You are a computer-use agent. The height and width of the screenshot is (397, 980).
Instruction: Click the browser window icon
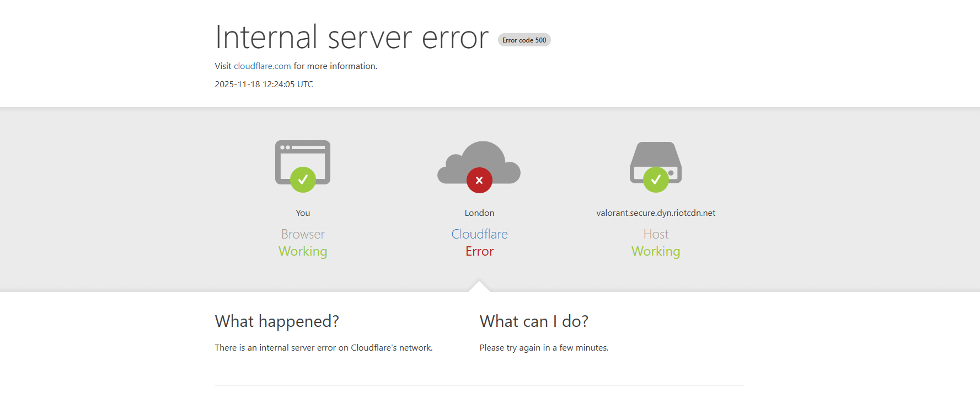click(x=303, y=162)
